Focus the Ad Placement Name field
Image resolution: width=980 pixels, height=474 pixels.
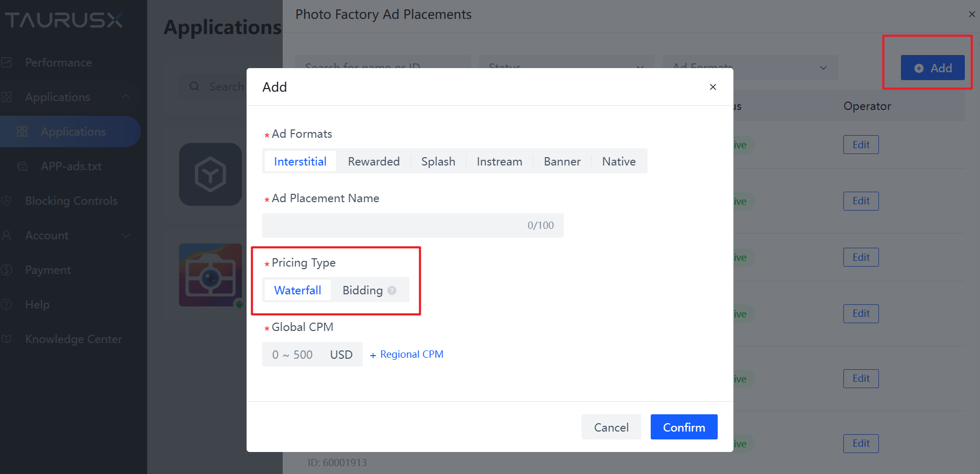point(393,225)
